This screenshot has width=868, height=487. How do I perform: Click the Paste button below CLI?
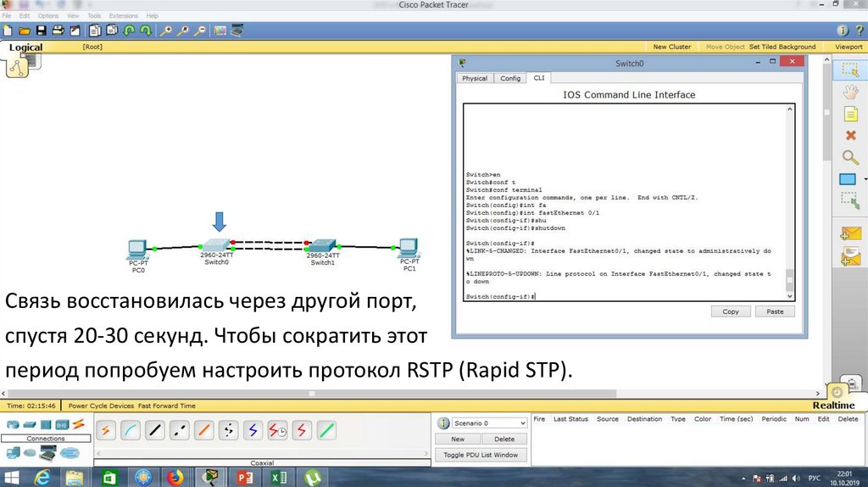click(775, 311)
